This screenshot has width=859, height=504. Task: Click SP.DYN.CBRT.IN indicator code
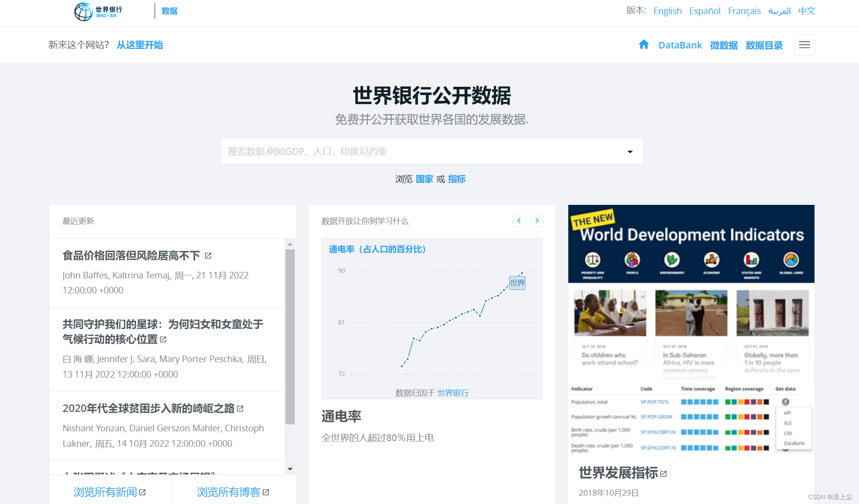[658, 432]
